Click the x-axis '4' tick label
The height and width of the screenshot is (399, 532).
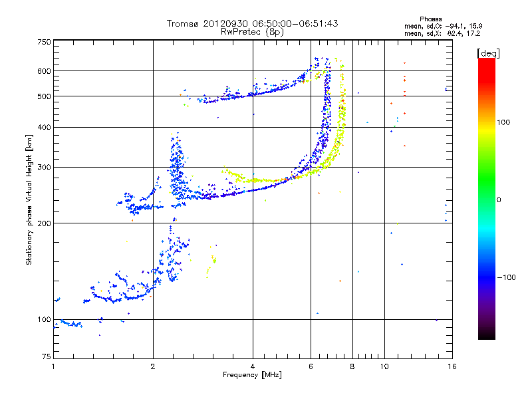point(253,366)
